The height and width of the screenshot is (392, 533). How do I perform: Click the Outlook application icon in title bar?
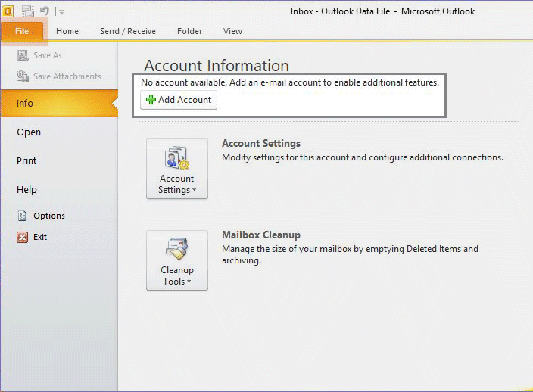point(8,11)
